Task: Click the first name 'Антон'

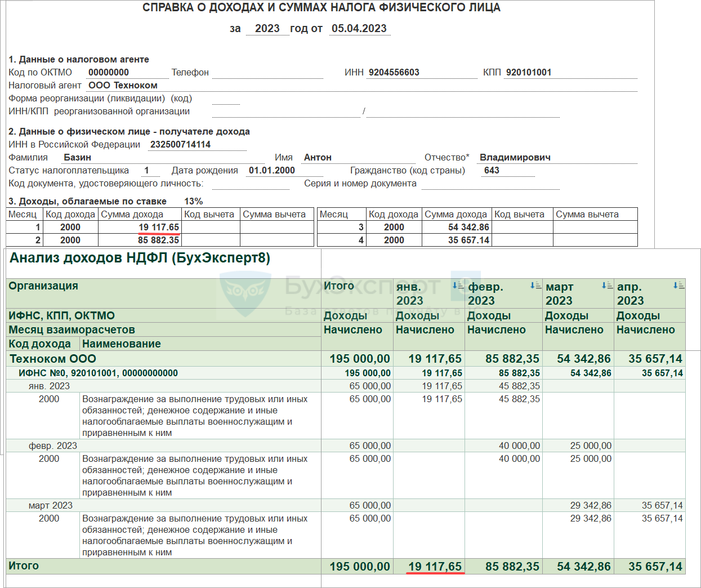Action: pos(318,157)
